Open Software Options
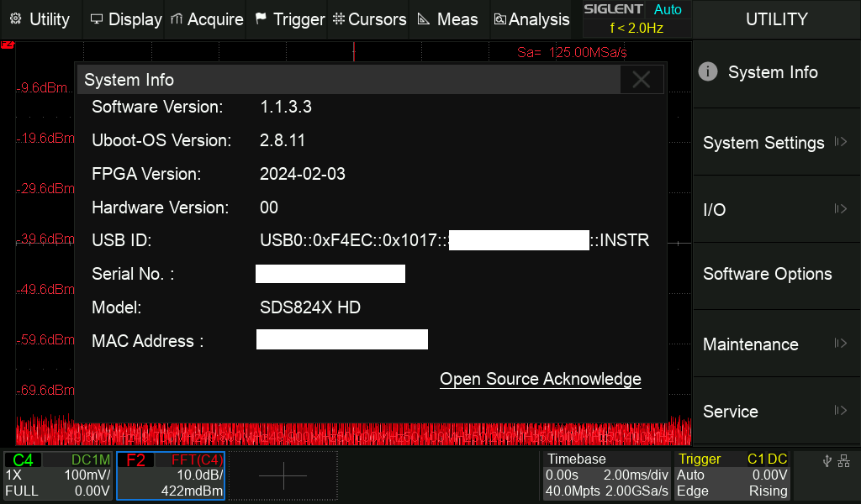 click(x=776, y=274)
